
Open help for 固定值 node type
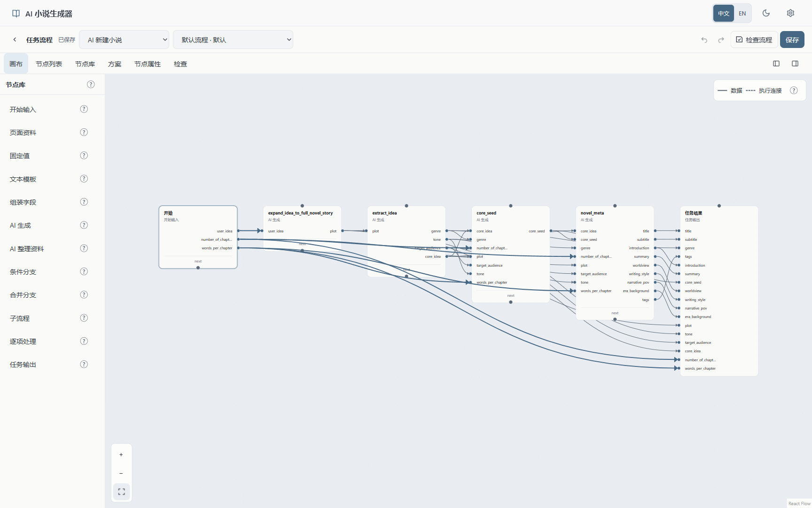click(x=84, y=156)
